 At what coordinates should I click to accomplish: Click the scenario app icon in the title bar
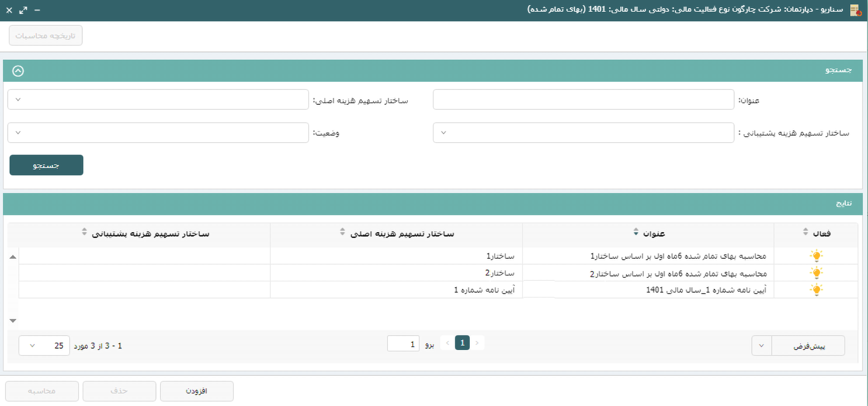point(855,10)
